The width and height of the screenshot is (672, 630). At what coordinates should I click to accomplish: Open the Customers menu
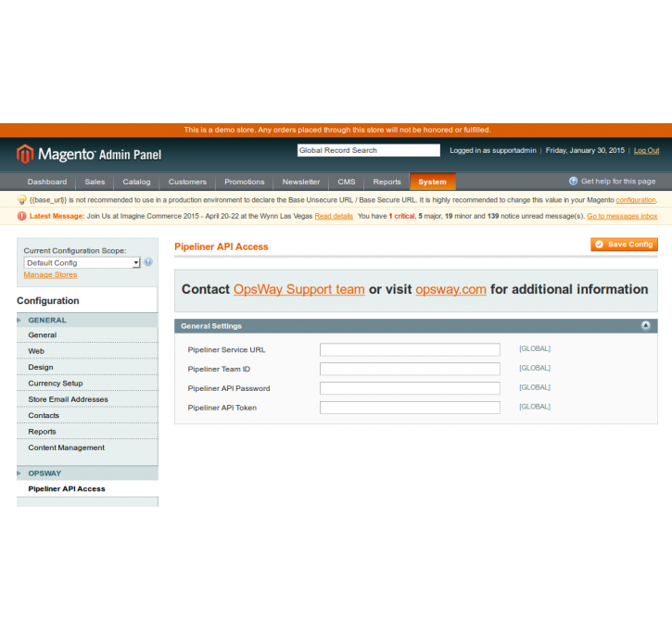pos(187,182)
